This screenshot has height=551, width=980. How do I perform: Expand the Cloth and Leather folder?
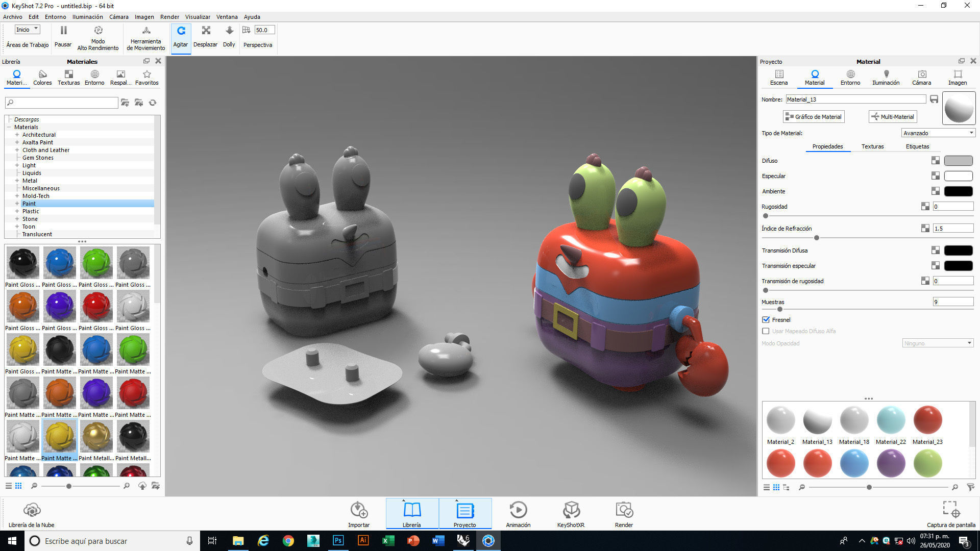pyautogui.click(x=17, y=150)
